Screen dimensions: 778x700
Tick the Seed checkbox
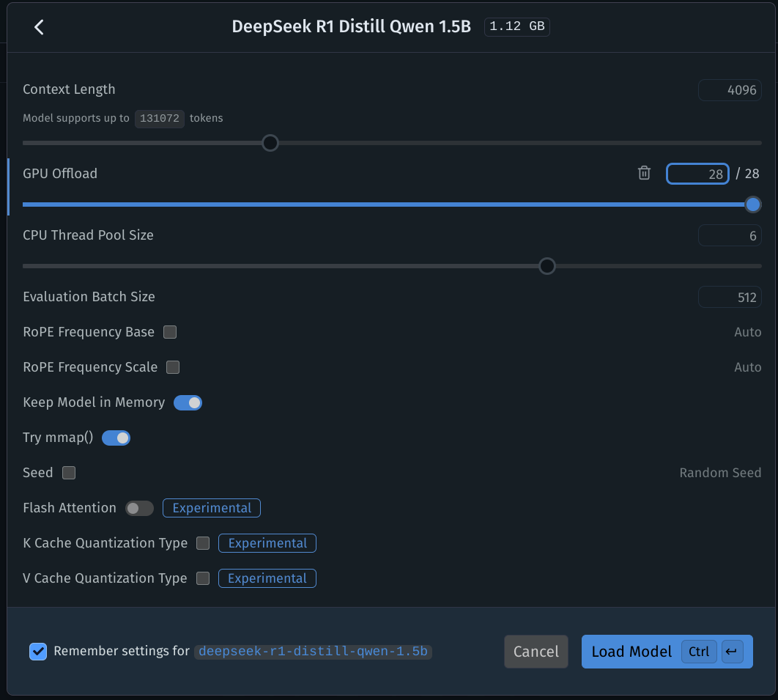(69, 473)
